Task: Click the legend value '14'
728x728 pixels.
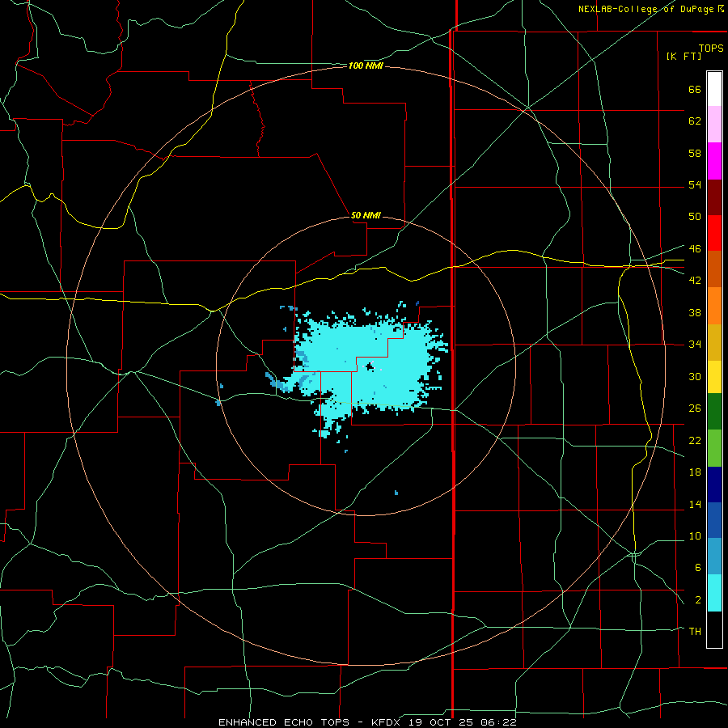Action: (x=695, y=504)
